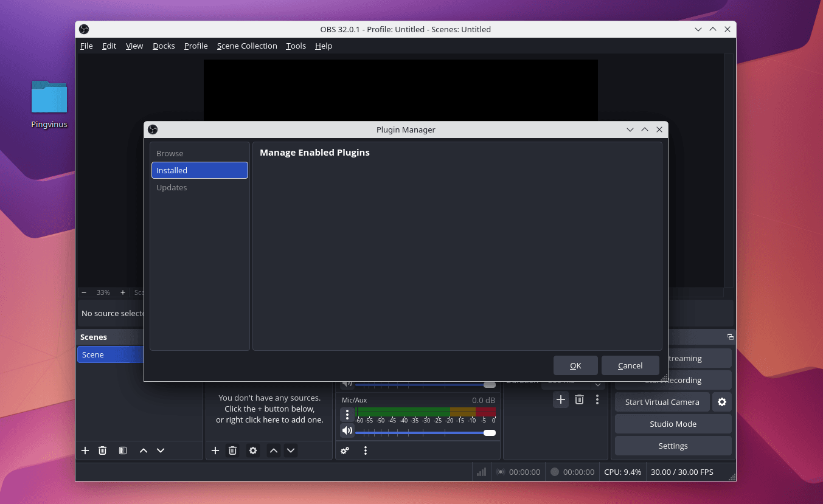Click OK in the Plugin Manager dialog

point(575,365)
